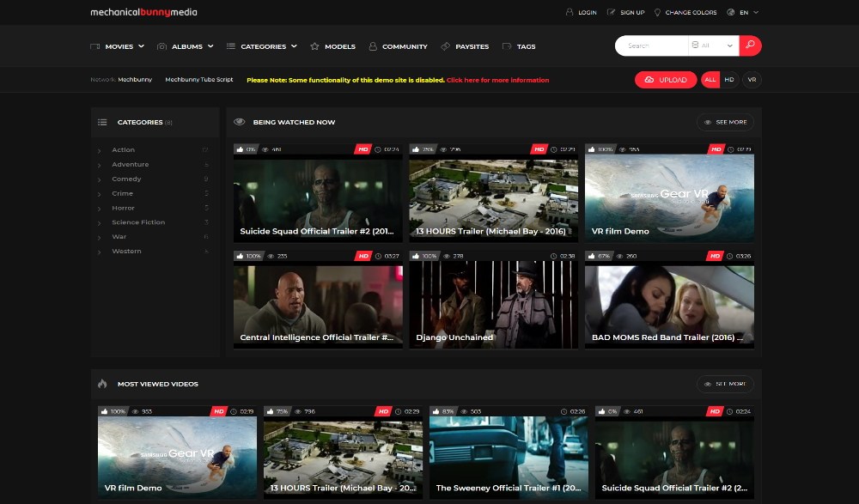Click the database icon in search type selector
The image size is (859, 504).
pyautogui.click(x=695, y=45)
